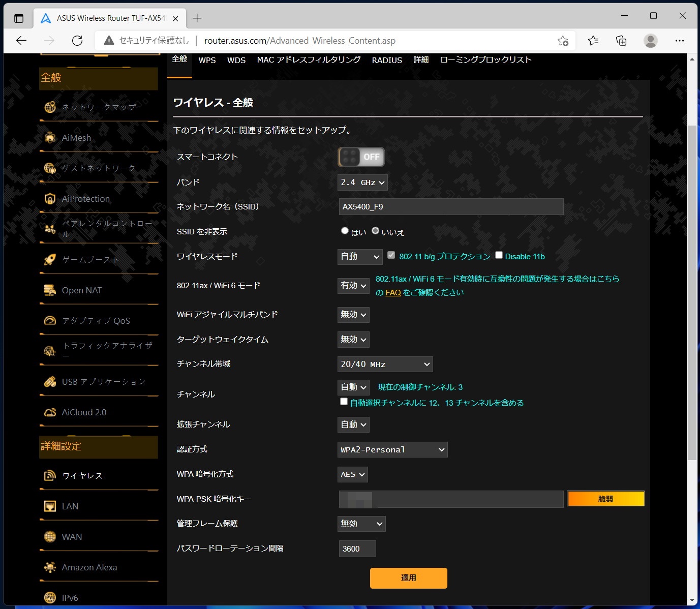Open the FAQ link
The width and height of the screenshot is (700, 609).
(393, 293)
